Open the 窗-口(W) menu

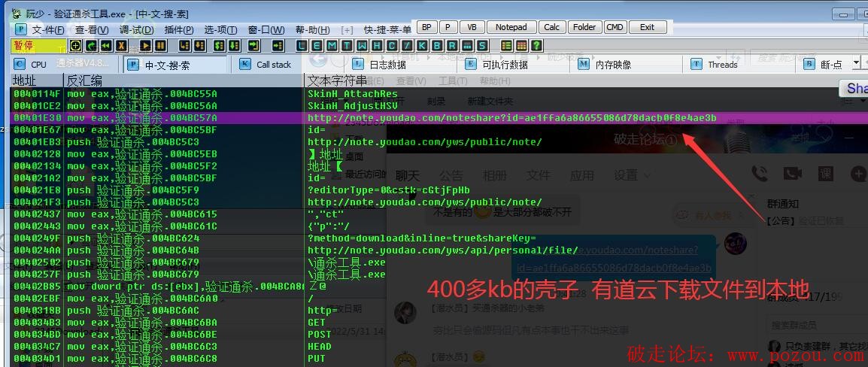(x=266, y=29)
